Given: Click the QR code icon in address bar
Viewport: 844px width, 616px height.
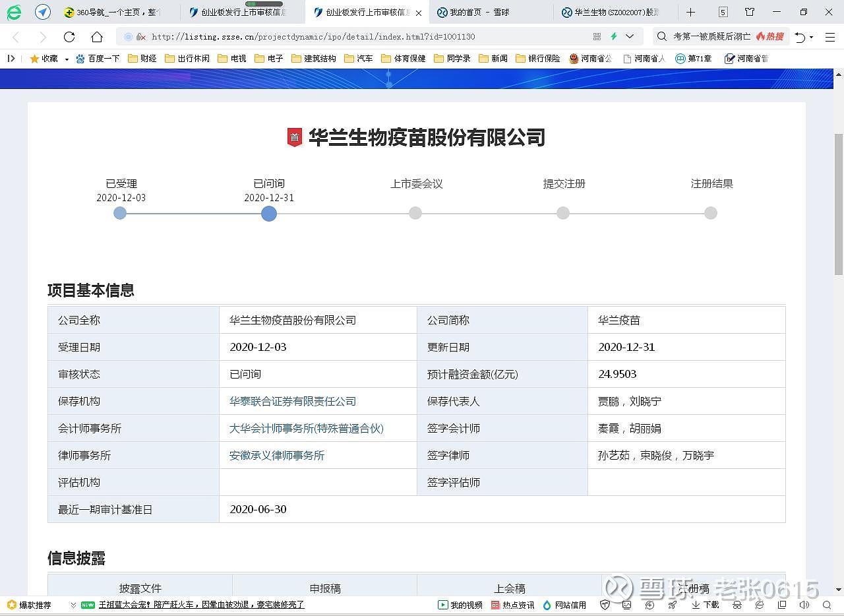Looking at the screenshot, I should pos(597,37).
